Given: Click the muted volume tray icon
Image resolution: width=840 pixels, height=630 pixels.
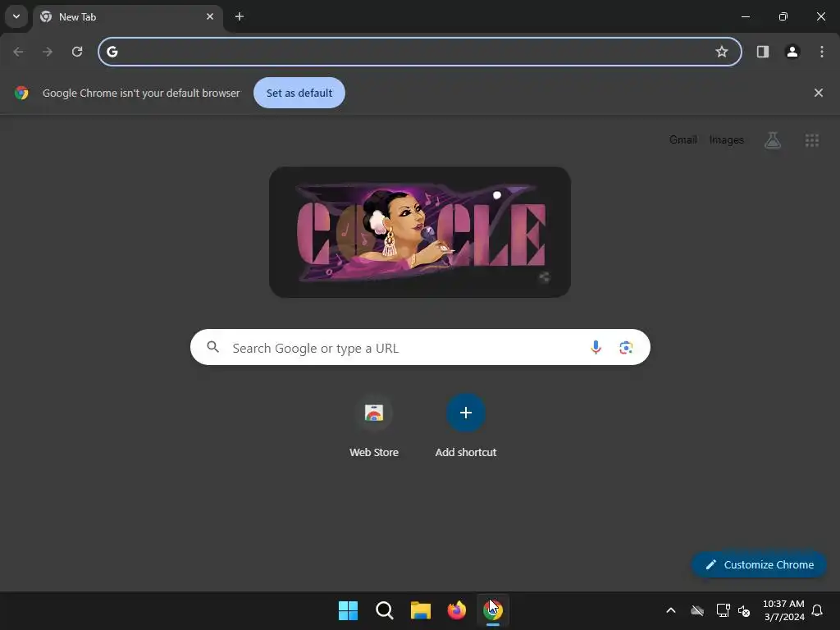Looking at the screenshot, I should pos(743,610).
